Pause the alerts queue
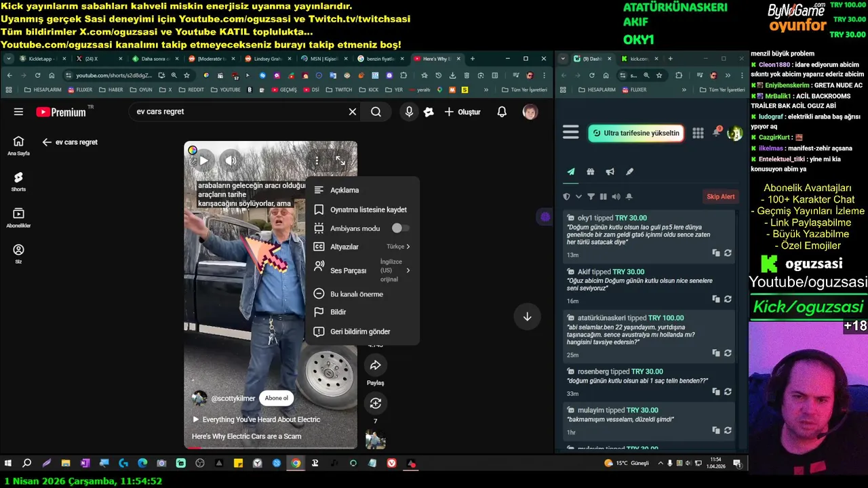 (x=603, y=197)
